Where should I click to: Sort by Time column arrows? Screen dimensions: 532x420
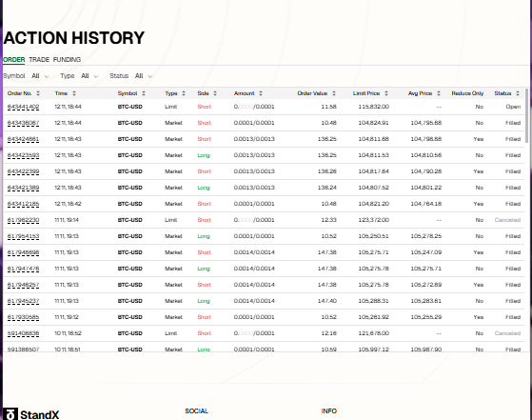click(x=74, y=93)
